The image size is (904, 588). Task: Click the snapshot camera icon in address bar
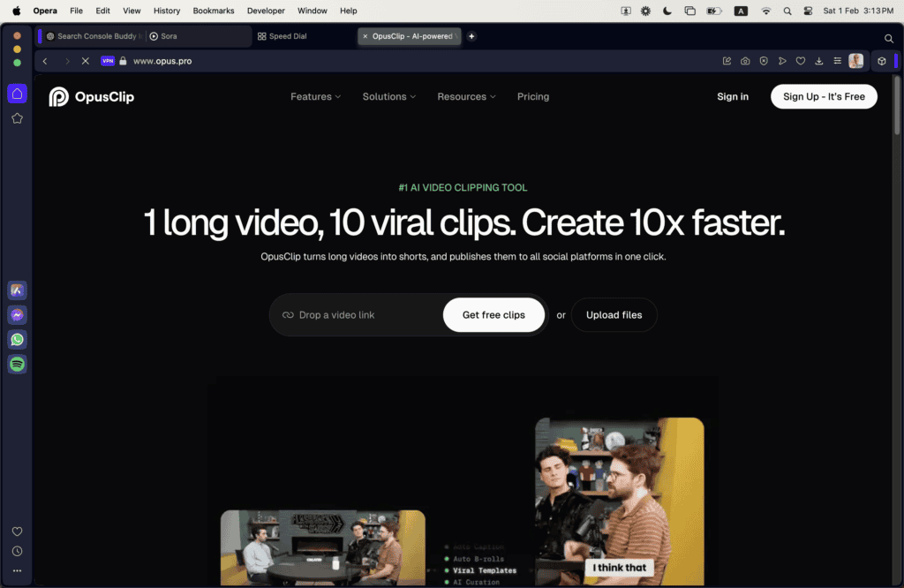click(x=745, y=61)
